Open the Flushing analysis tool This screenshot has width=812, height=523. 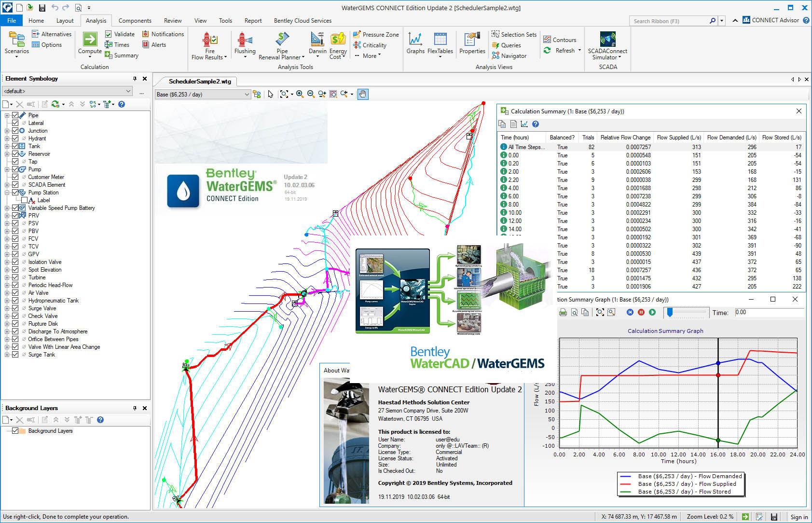pyautogui.click(x=245, y=45)
